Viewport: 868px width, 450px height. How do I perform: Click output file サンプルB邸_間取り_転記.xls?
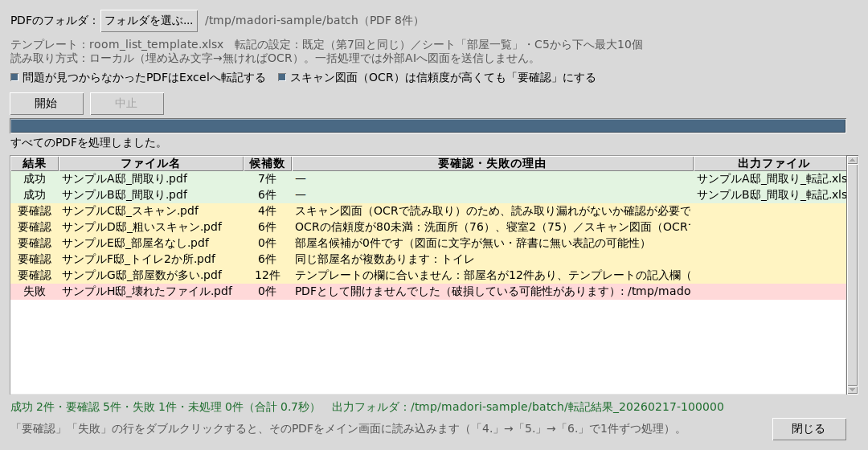point(771,194)
